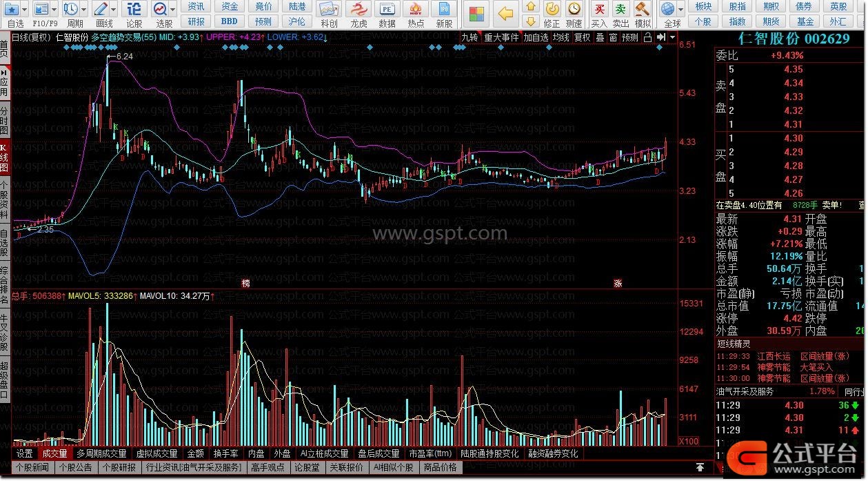The height and width of the screenshot is (481, 868).
Task: Click the 基金 funds button
Action: point(805,21)
